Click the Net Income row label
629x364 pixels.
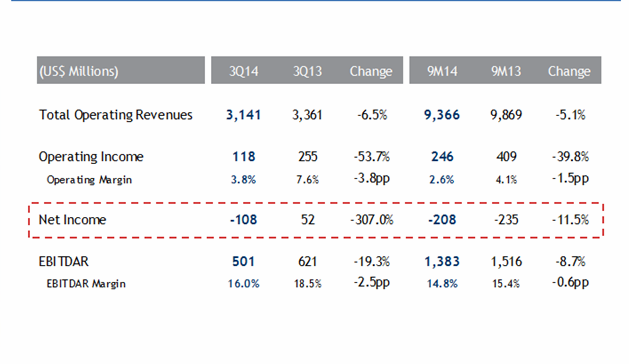coord(72,220)
